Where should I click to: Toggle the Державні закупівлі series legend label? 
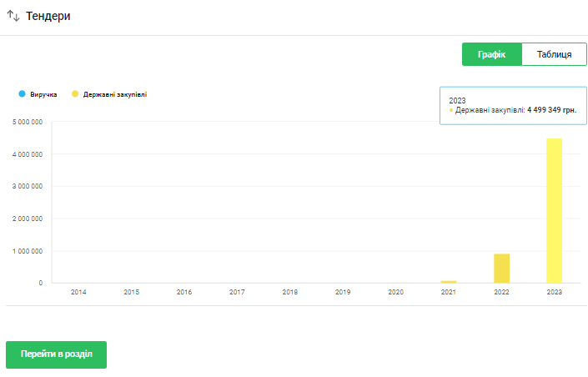(x=115, y=94)
